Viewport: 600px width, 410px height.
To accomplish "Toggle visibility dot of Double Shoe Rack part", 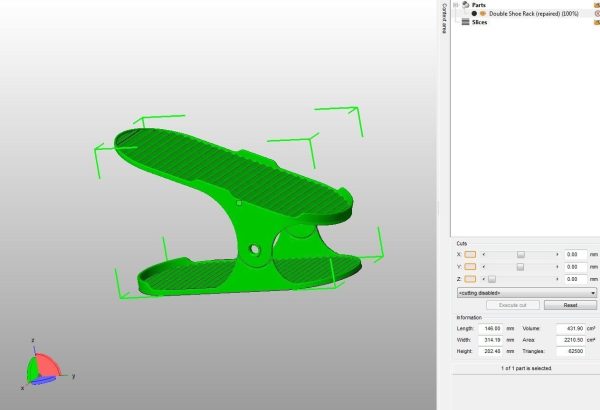I will [x=474, y=13].
